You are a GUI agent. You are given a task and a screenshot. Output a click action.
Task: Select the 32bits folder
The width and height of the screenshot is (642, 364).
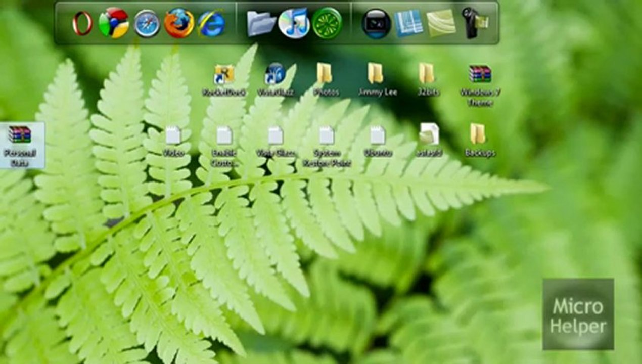(x=428, y=80)
